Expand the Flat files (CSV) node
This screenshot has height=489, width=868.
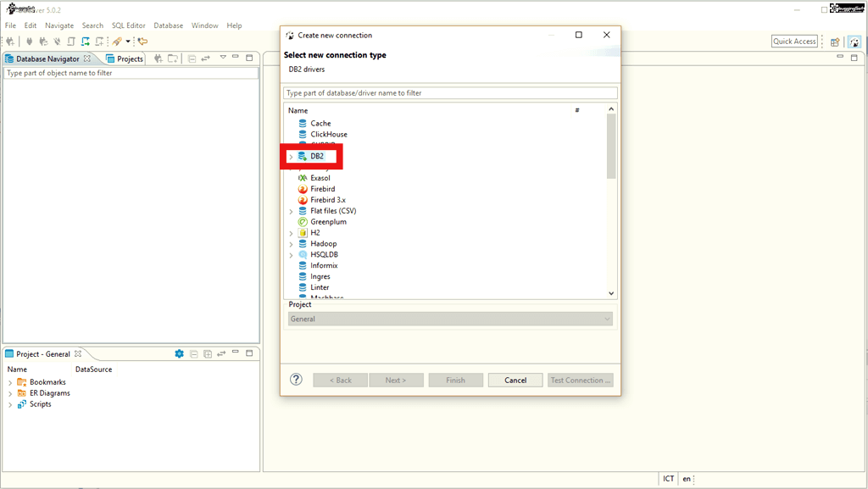292,211
